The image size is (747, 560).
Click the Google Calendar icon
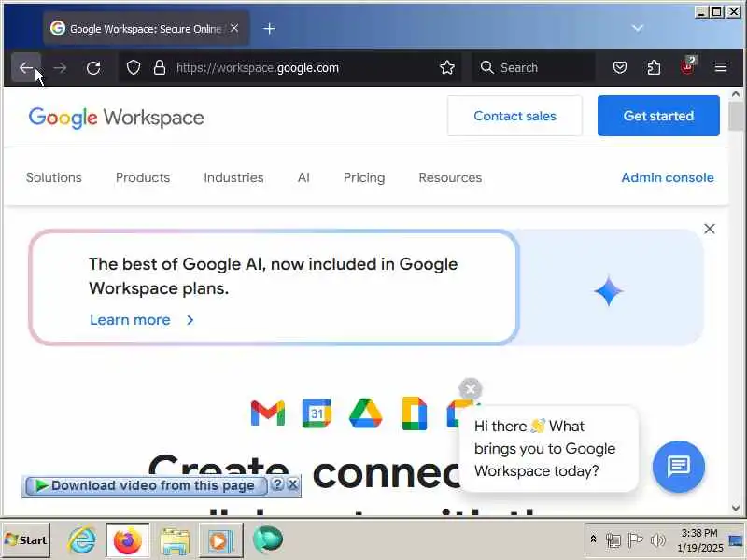coord(317,413)
